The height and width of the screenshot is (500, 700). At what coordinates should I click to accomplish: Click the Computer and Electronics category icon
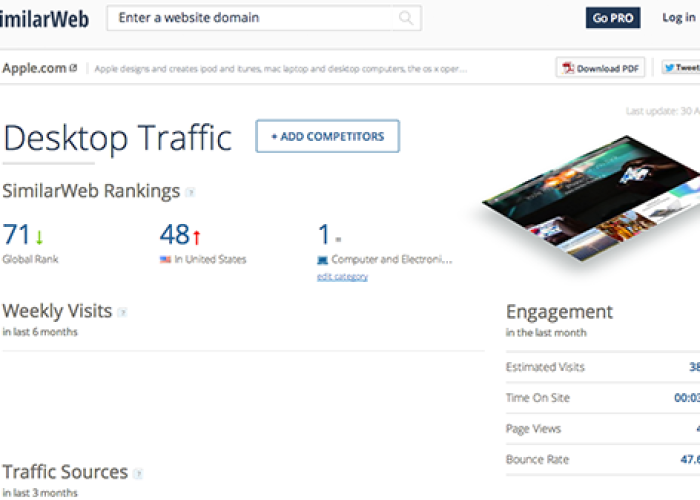click(x=322, y=260)
